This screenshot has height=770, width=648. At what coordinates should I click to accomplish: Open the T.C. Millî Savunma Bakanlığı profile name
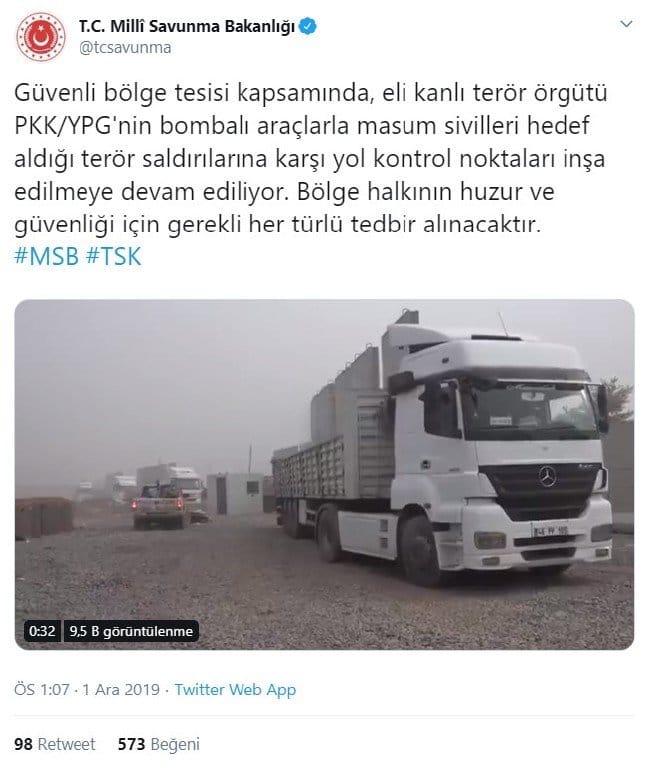pyautogui.click(x=187, y=26)
